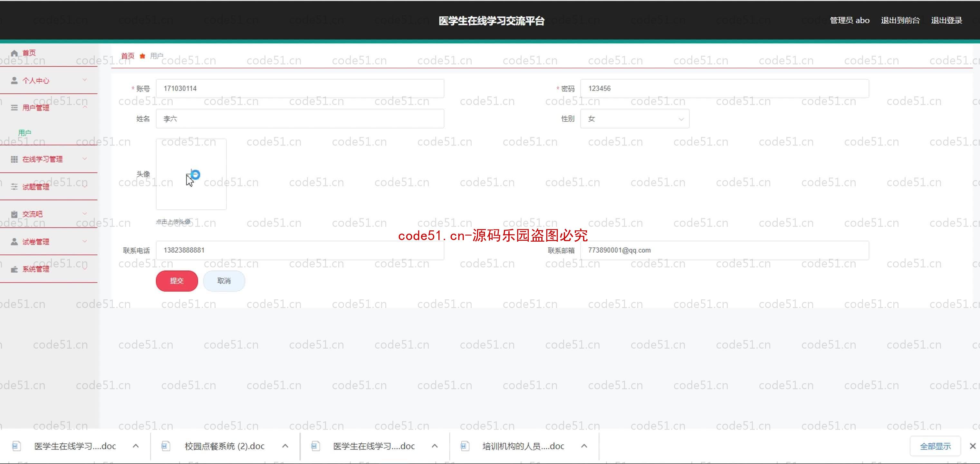Click the 取消 cancel button
Viewport: 980px width, 464px height.
point(224,281)
